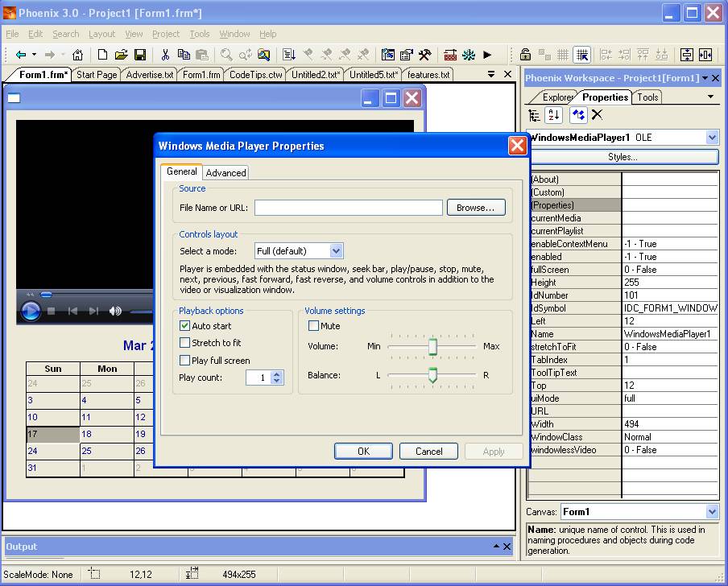Click the Run play arrow icon
728x586 pixels.
pyautogui.click(x=487, y=55)
